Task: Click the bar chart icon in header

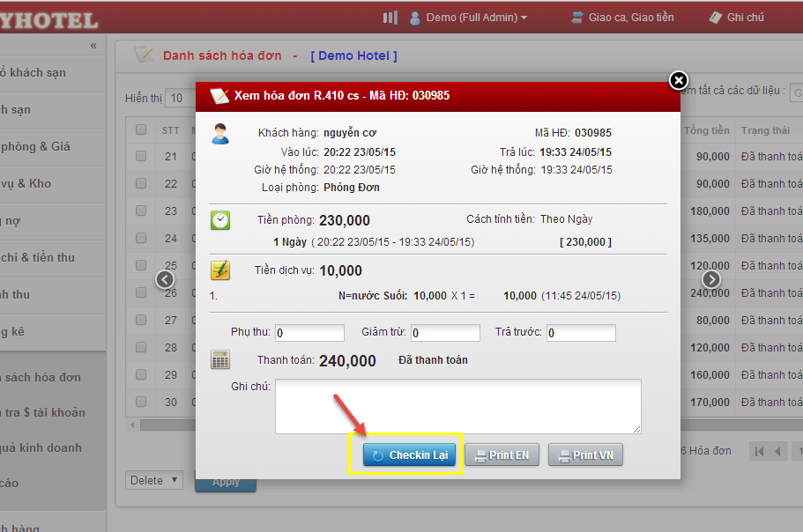Action: click(x=390, y=18)
